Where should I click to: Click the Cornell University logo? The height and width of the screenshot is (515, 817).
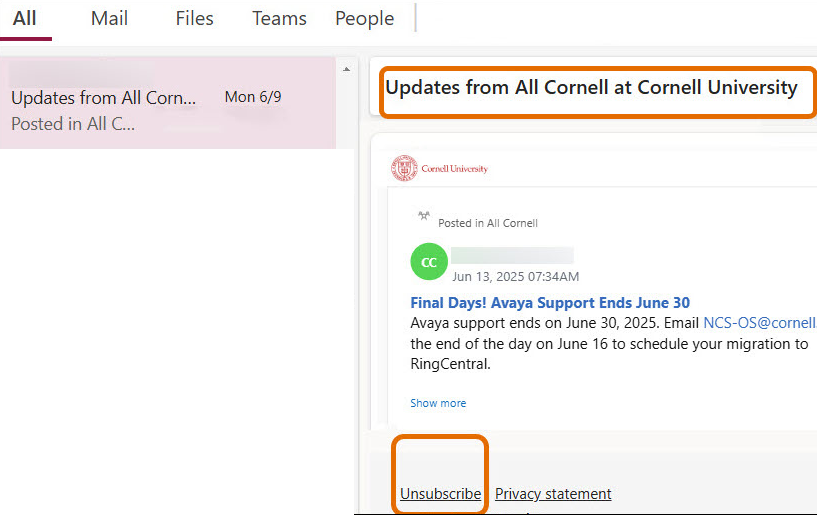(439, 168)
